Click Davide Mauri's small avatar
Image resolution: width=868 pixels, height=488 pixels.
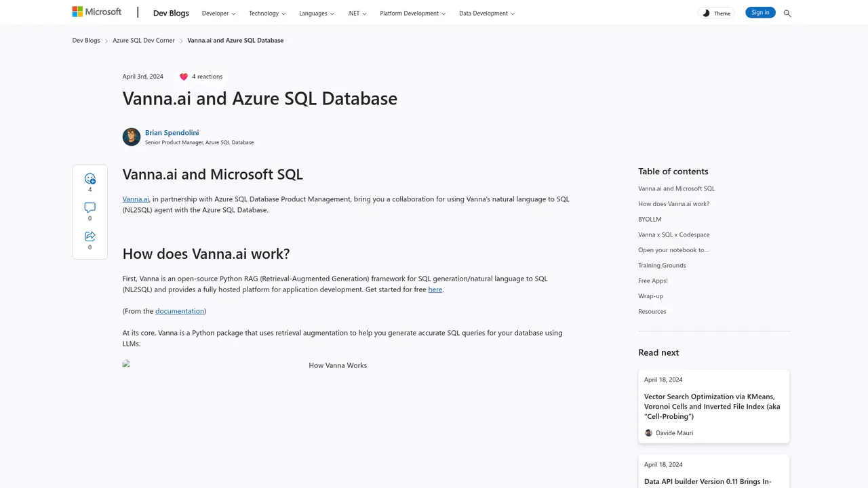click(648, 433)
